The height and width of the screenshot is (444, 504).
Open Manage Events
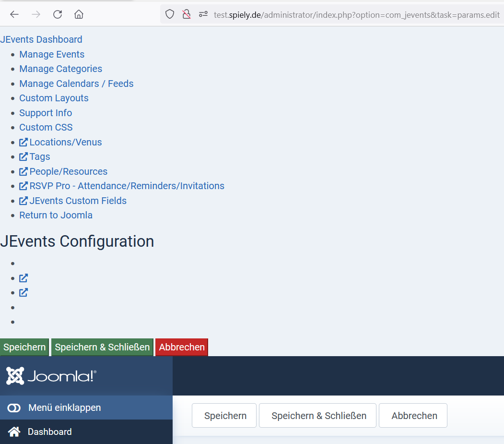pos(52,54)
